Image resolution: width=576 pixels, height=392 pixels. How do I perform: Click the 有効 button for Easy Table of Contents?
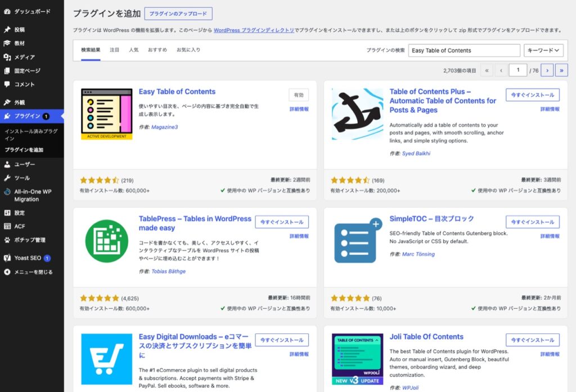click(x=299, y=95)
